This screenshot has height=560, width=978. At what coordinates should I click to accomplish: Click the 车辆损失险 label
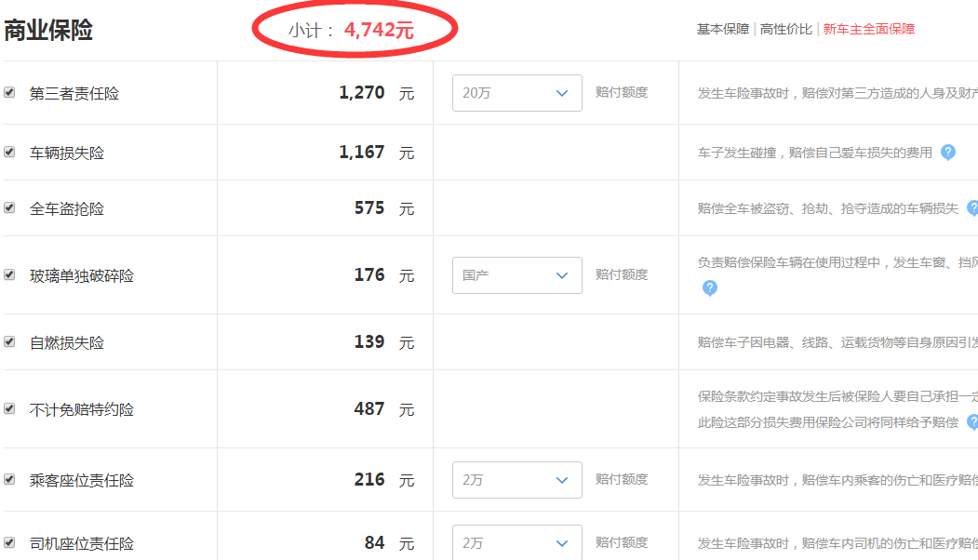click(67, 153)
